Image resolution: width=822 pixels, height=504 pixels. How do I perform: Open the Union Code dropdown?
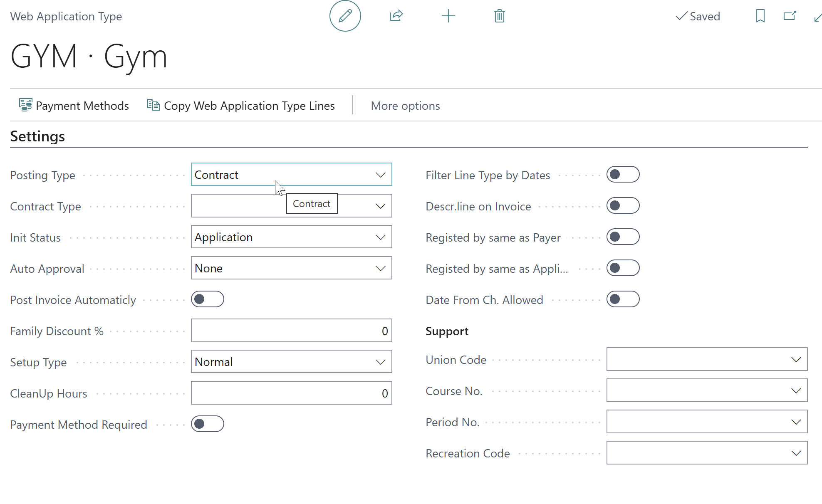(x=707, y=359)
